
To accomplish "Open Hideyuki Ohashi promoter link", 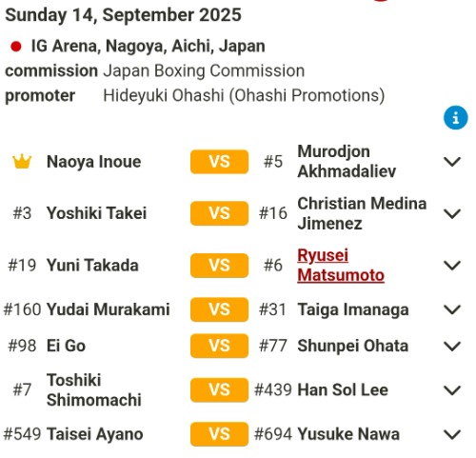I will click(244, 95).
